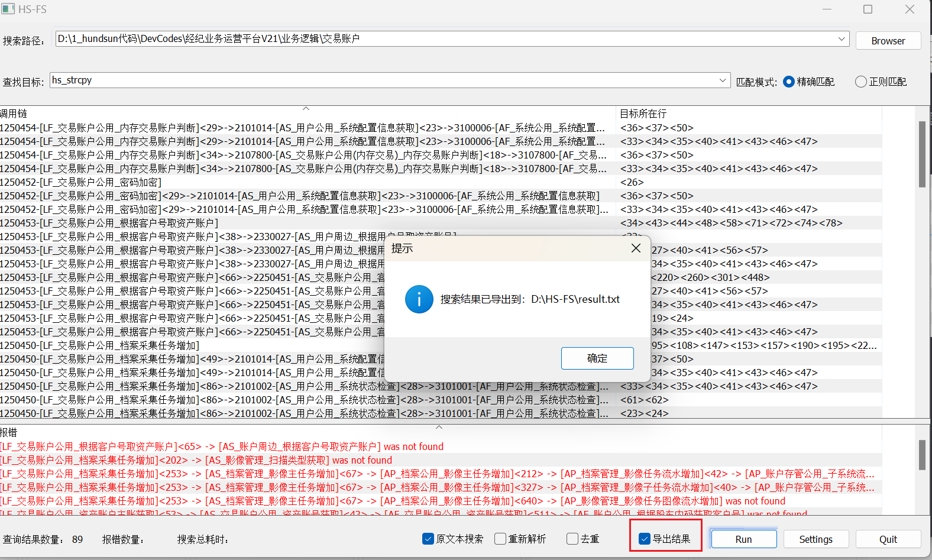Viewport: 932px width, 560px height.
Task: Enable the 重新解析 checkbox
Action: pos(500,539)
